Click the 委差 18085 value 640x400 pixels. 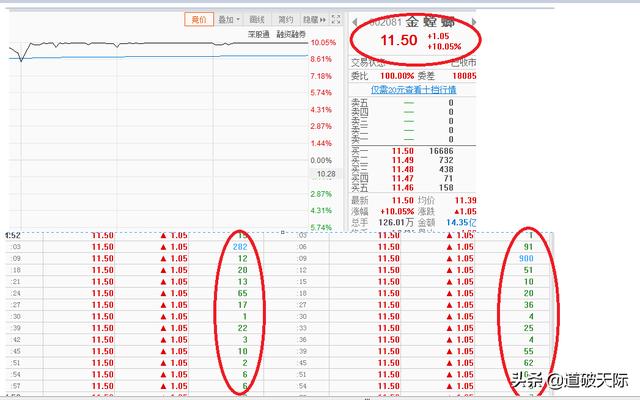tap(464, 76)
